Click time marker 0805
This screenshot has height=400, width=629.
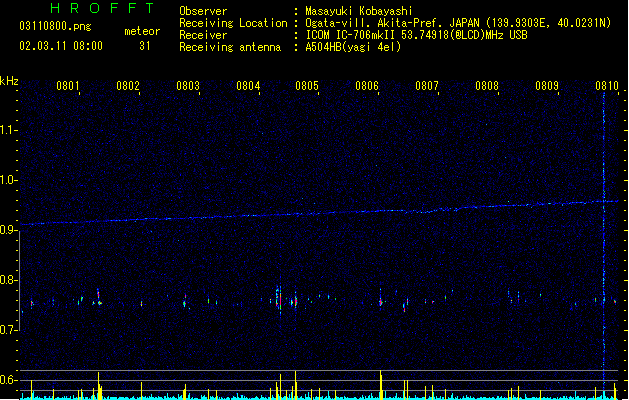(307, 85)
